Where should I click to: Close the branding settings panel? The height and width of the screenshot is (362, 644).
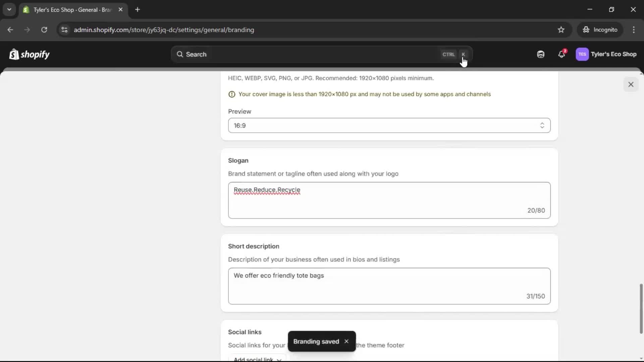click(x=631, y=84)
